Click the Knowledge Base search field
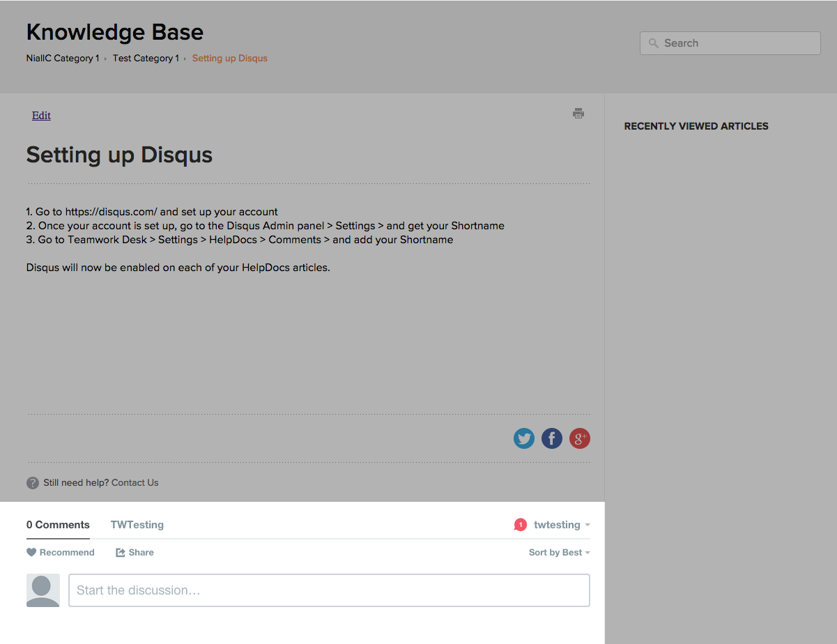The image size is (837, 644). pyautogui.click(x=730, y=43)
